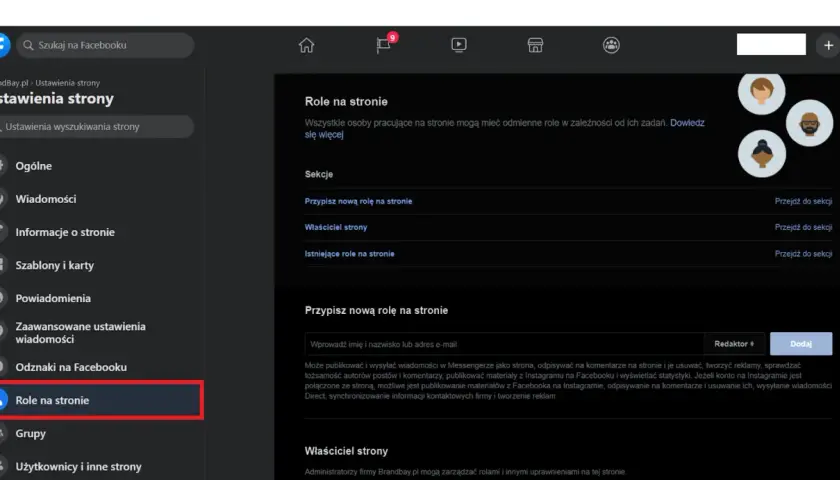Open Szablony i karty section
This screenshot has height=480, width=840.
coord(55,266)
